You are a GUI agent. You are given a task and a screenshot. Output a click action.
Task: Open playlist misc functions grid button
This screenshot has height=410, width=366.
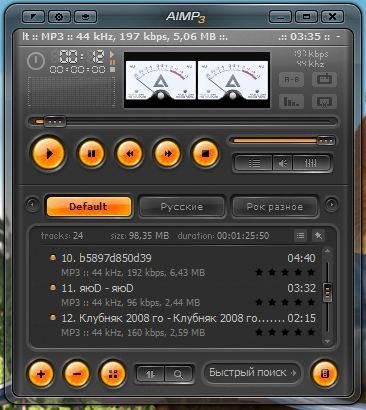point(113,374)
